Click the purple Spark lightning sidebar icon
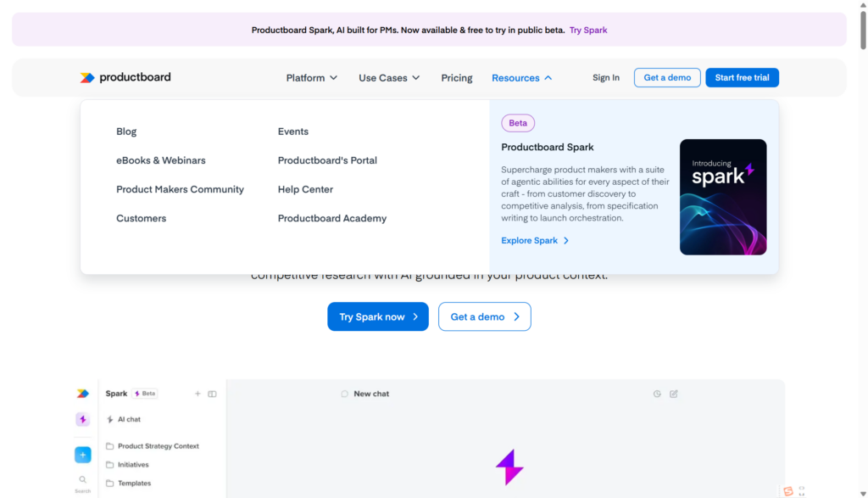868x498 pixels. (x=82, y=420)
